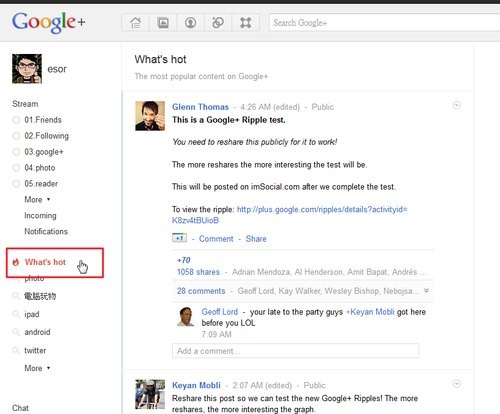
Task: Open Incoming stream
Action: click(40, 216)
